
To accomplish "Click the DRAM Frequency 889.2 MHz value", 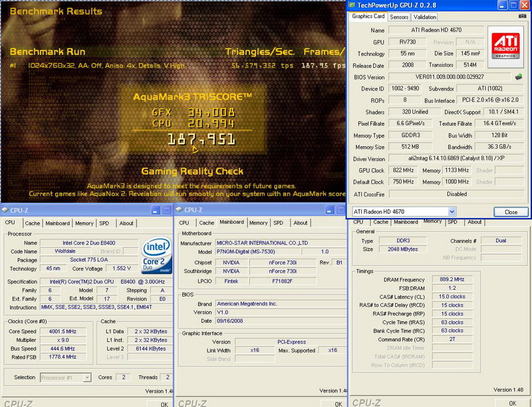I will pyautogui.click(x=452, y=279).
